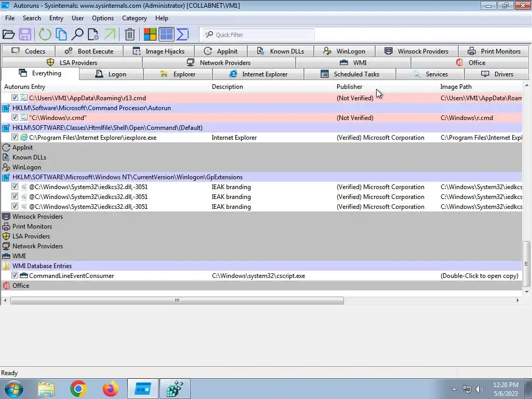This screenshot has height=399, width=532.
Task: Switch to the Scheduled Tasks tab
Action: pyautogui.click(x=350, y=74)
